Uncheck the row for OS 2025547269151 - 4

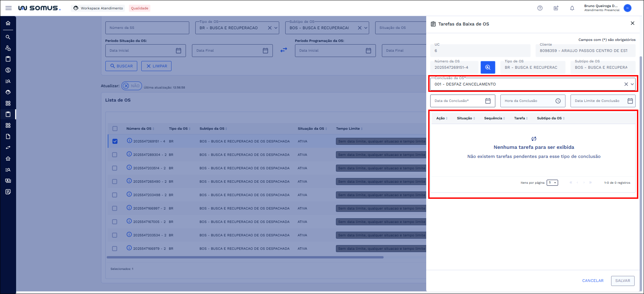coord(115,141)
